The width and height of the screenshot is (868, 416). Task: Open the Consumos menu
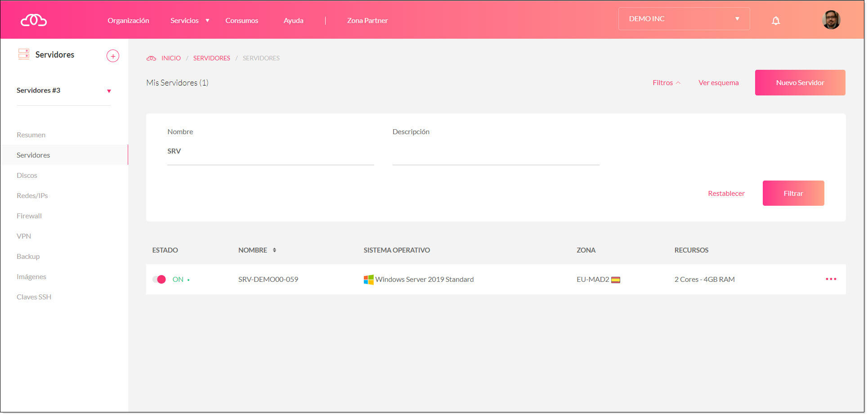[242, 20]
